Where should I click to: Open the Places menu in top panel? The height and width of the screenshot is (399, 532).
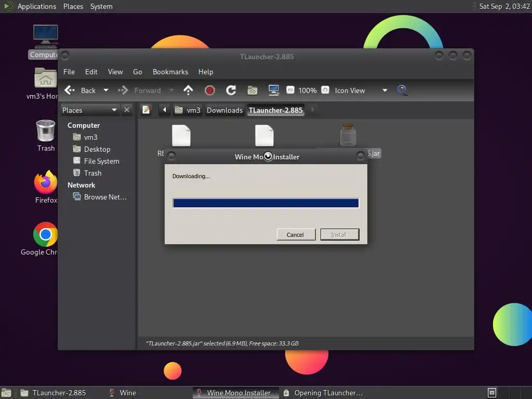pos(73,6)
